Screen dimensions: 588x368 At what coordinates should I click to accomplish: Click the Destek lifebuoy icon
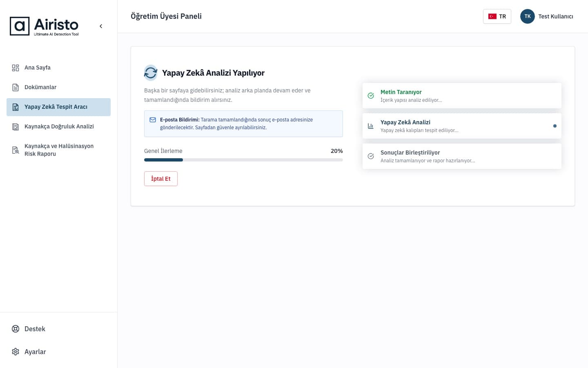pos(16,329)
